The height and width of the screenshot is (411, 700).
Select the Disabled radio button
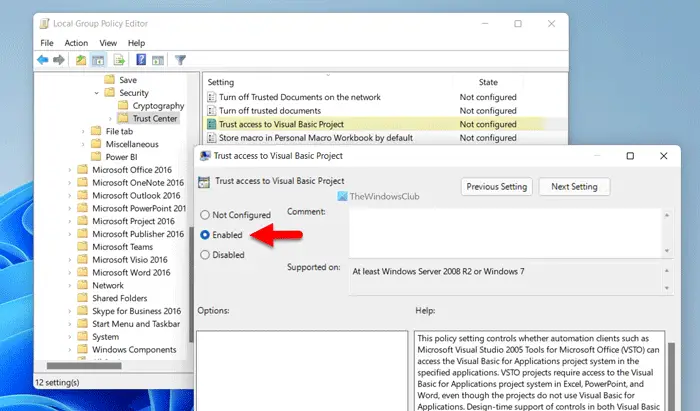tap(205, 255)
